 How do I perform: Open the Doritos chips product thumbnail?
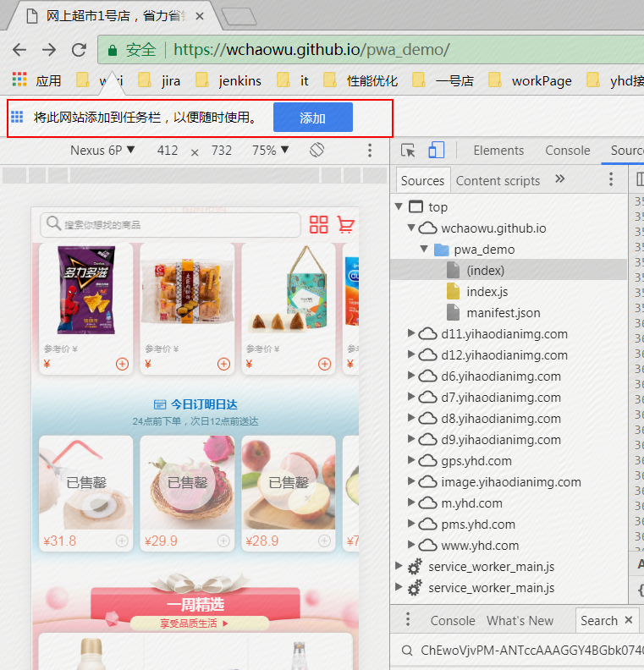coord(86,289)
